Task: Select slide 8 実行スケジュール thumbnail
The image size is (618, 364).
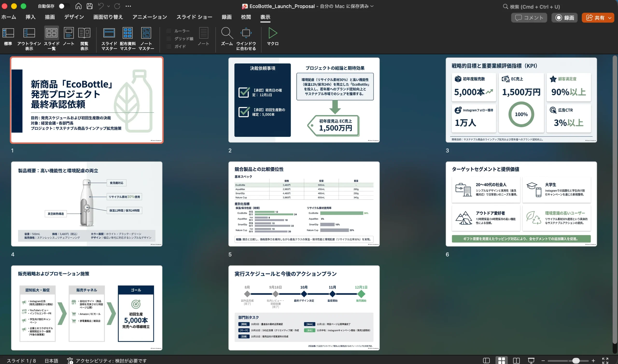Action: [x=304, y=308]
